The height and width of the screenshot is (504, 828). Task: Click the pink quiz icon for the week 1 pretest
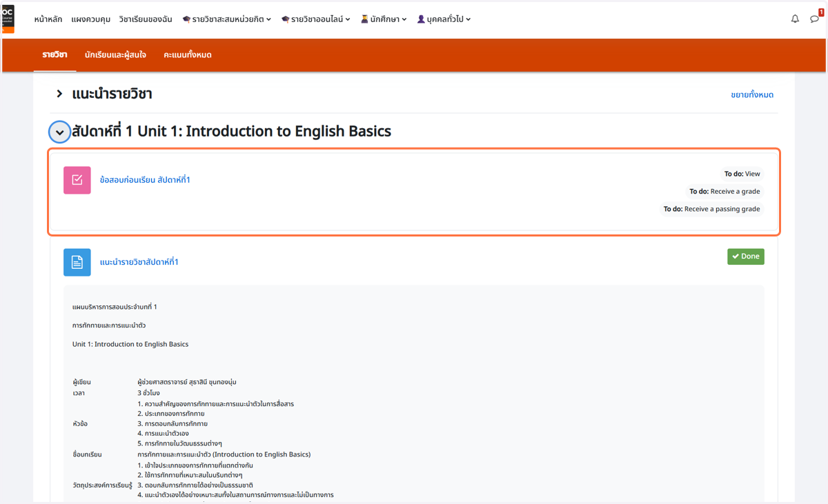[x=77, y=180]
